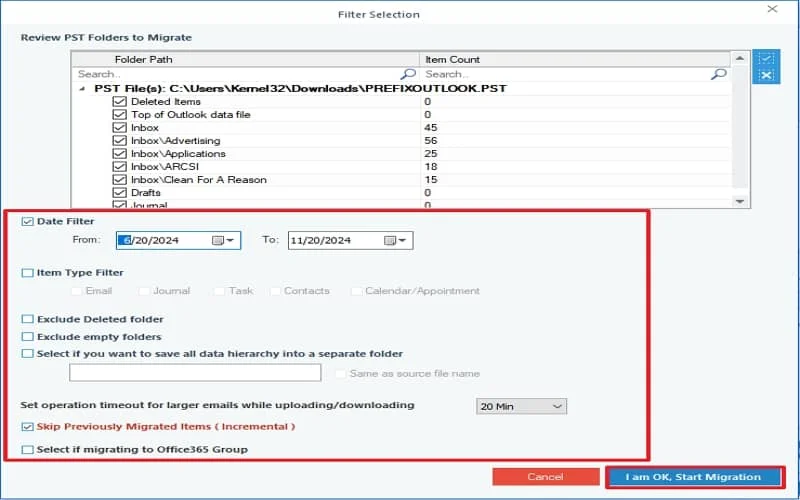Uncheck the Inbox\Advertising folder
The height and width of the screenshot is (500, 800).
point(119,140)
